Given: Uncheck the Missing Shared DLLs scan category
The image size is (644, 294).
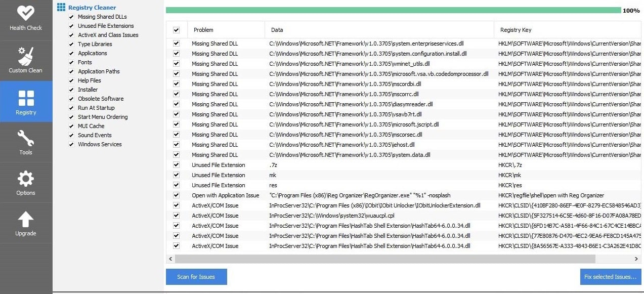Looking at the screenshot, I should 72,17.
